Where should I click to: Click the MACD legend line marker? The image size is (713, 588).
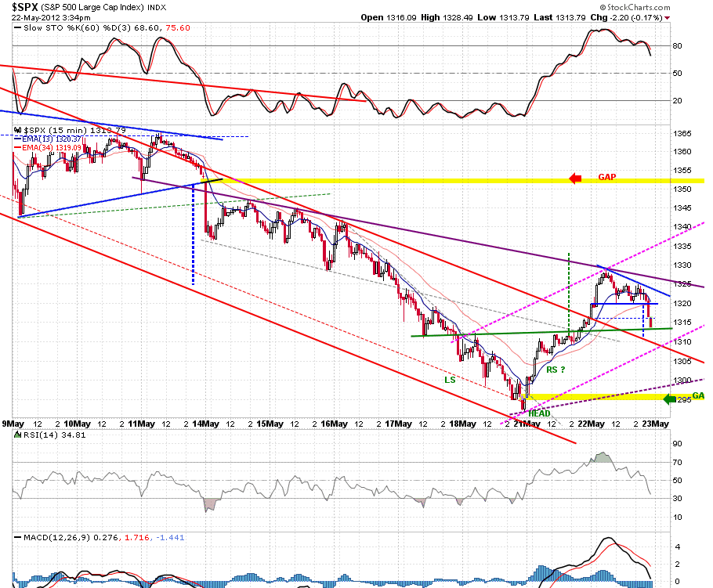(18, 538)
